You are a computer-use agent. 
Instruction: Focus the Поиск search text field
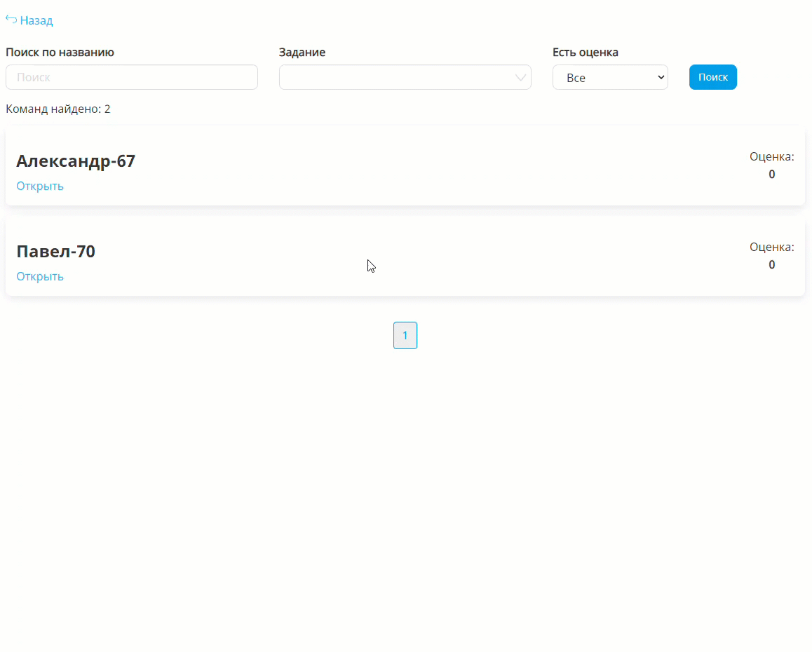(x=132, y=77)
